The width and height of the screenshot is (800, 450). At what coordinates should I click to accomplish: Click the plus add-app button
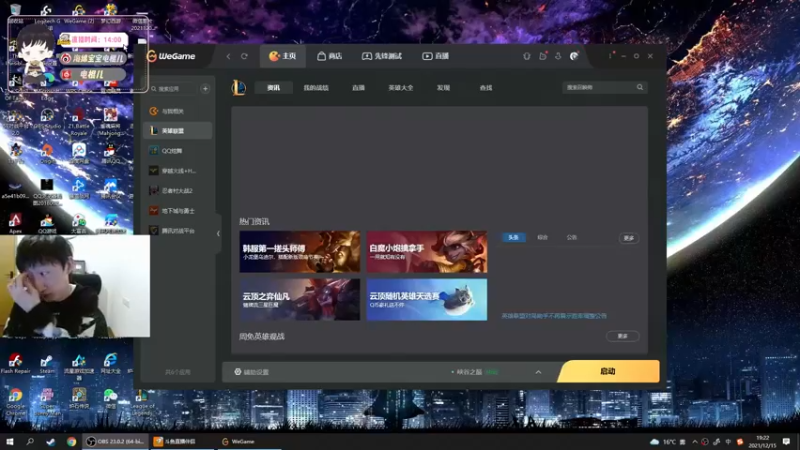coord(205,89)
